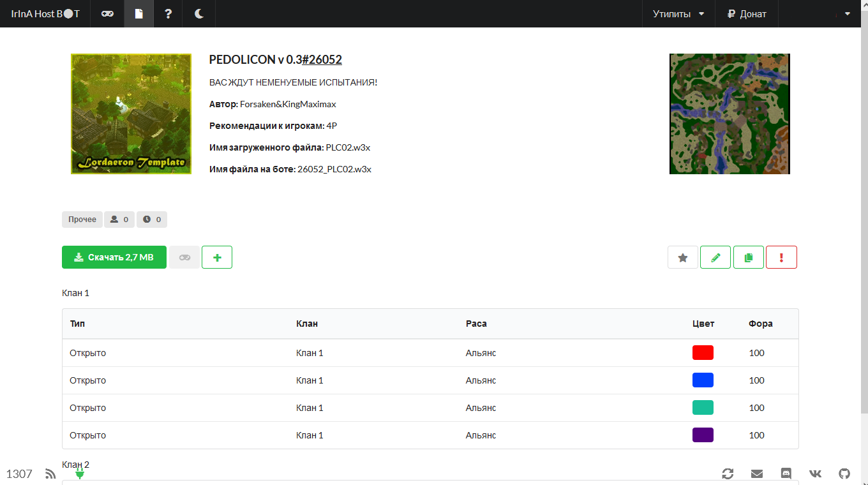Open the VK social icon in footer
The height and width of the screenshot is (485, 868).
point(816,474)
